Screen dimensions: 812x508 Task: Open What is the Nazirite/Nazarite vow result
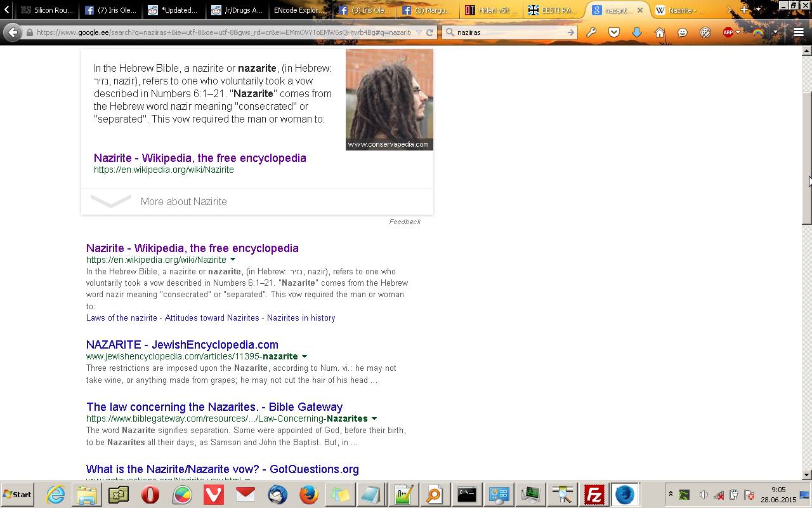pyautogui.click(x=223, y=469)
